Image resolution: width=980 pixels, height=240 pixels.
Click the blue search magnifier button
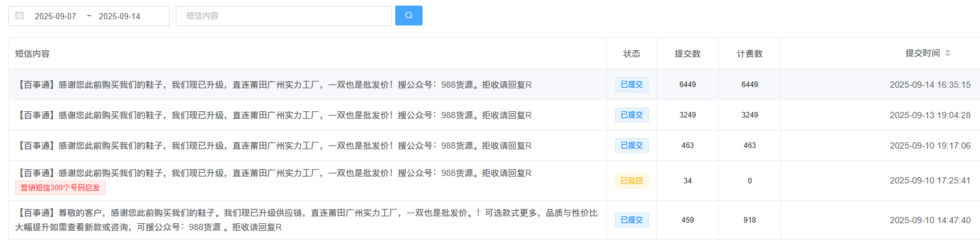tap(408, 16)
